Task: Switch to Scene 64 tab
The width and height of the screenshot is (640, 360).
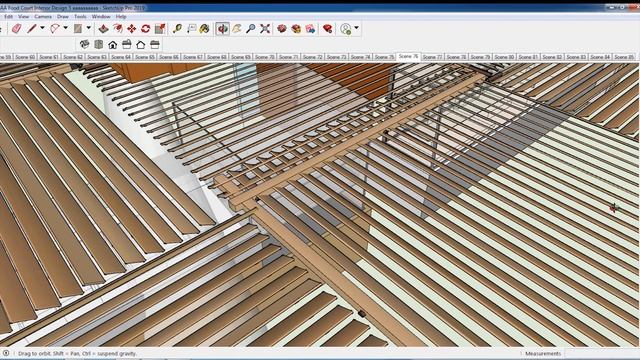Action: [121, 57]
